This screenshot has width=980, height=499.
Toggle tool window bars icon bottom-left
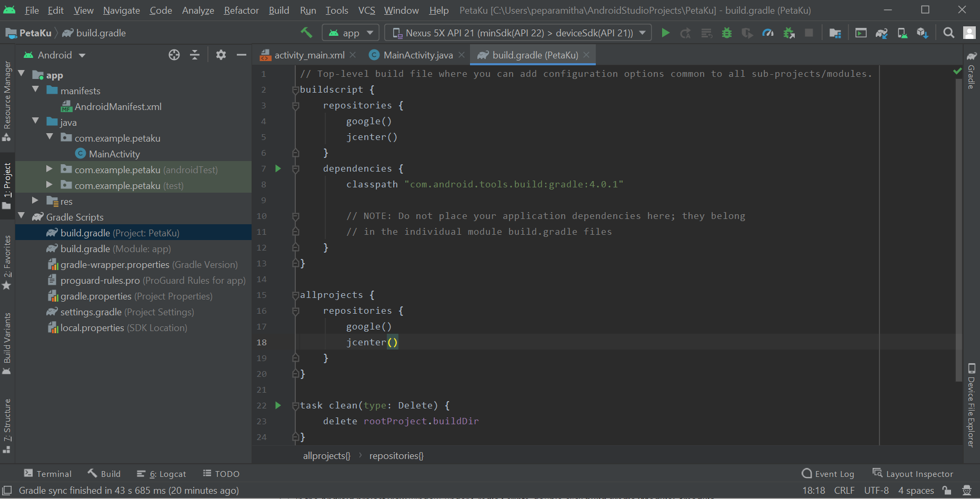(x=7, y=490)
